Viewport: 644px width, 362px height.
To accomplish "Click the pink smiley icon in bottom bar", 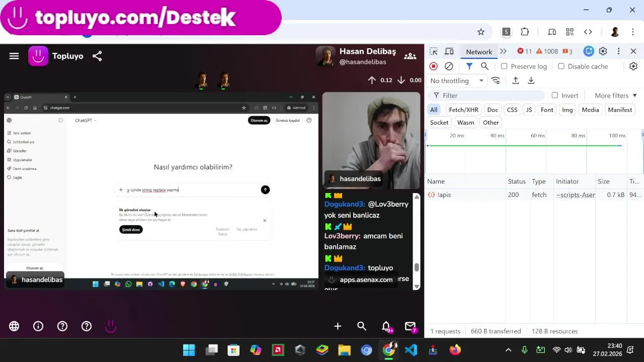I will [111, 326].
